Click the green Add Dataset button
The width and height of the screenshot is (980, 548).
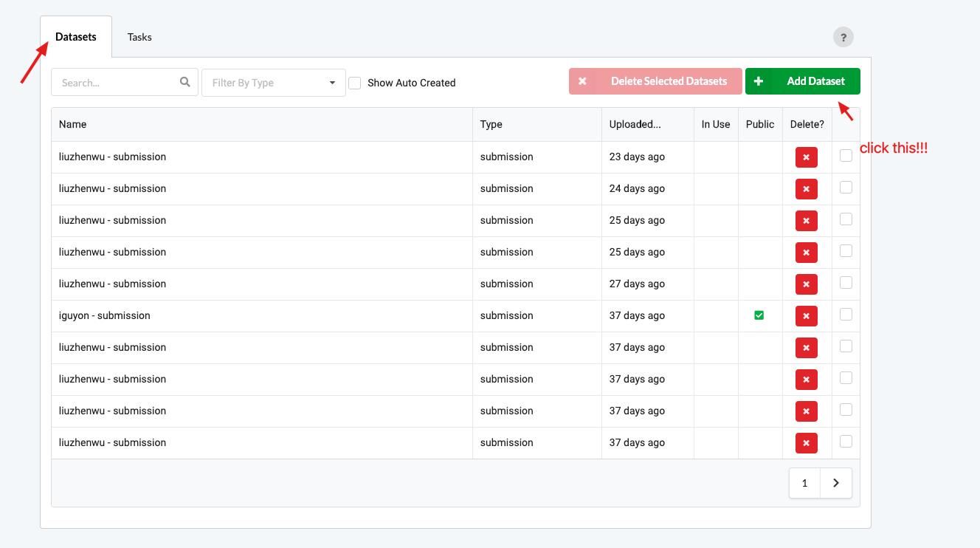pos(802,81)
